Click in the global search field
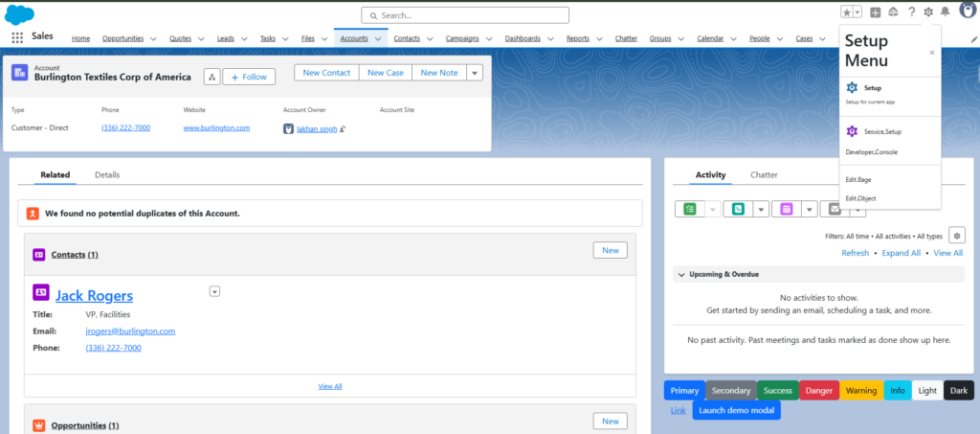Image resolution: width=980 pixels, height=434 pixels. click(465, 15)
